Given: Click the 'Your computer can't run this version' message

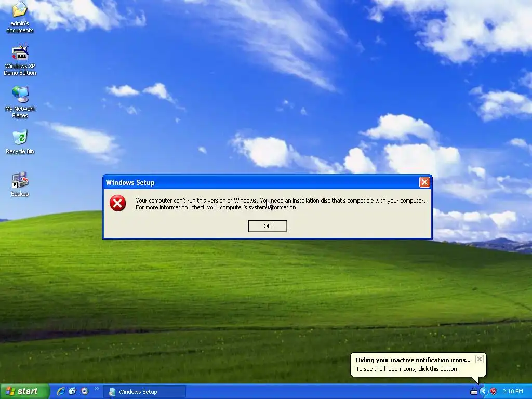Looking at the screenshot, I should click(280, 204).
